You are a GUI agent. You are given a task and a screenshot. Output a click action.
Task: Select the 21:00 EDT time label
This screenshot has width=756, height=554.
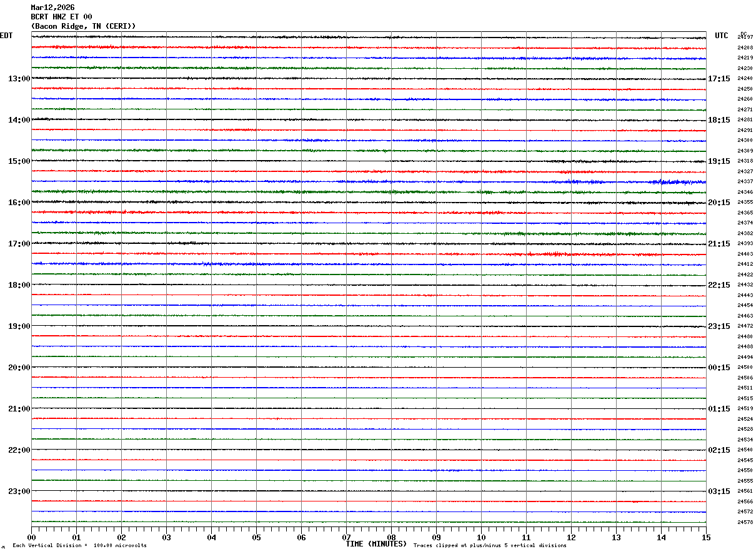[x=19, y=409]
